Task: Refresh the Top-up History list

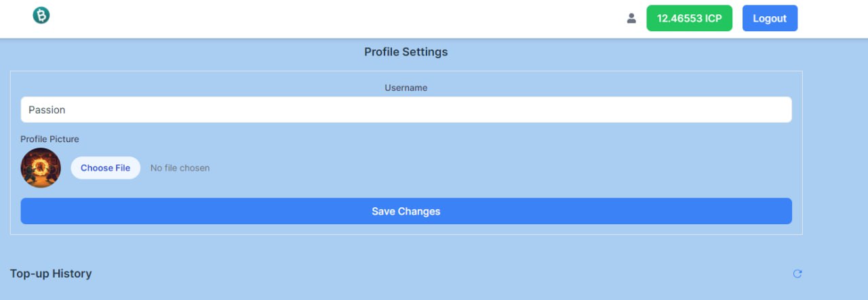Action: (x=797, y=274)
